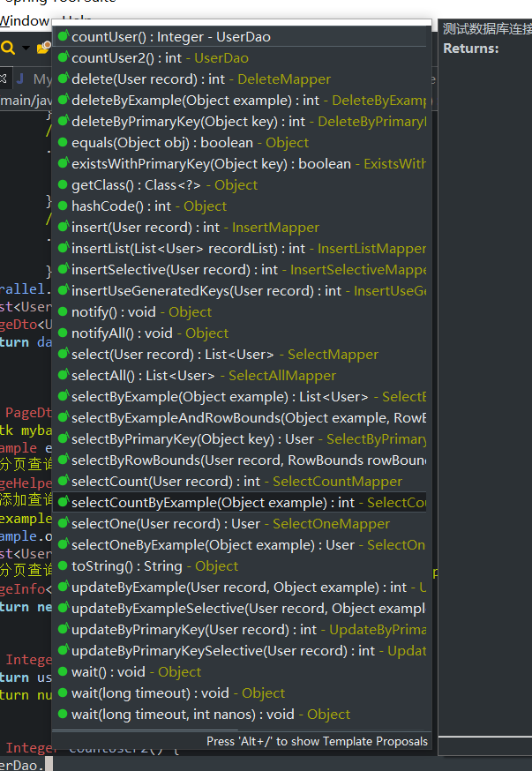Pick selectOne(User record) proposal
The image size is (532, 771).
(239, 523)
